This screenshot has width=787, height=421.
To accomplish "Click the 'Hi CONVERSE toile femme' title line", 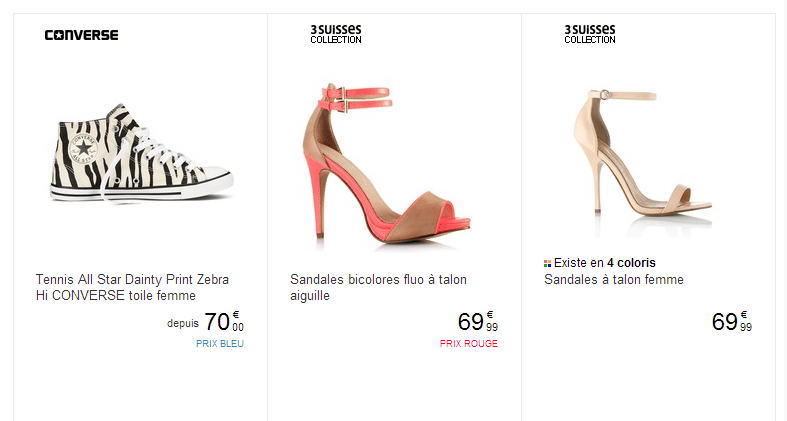I will (115, 296).
